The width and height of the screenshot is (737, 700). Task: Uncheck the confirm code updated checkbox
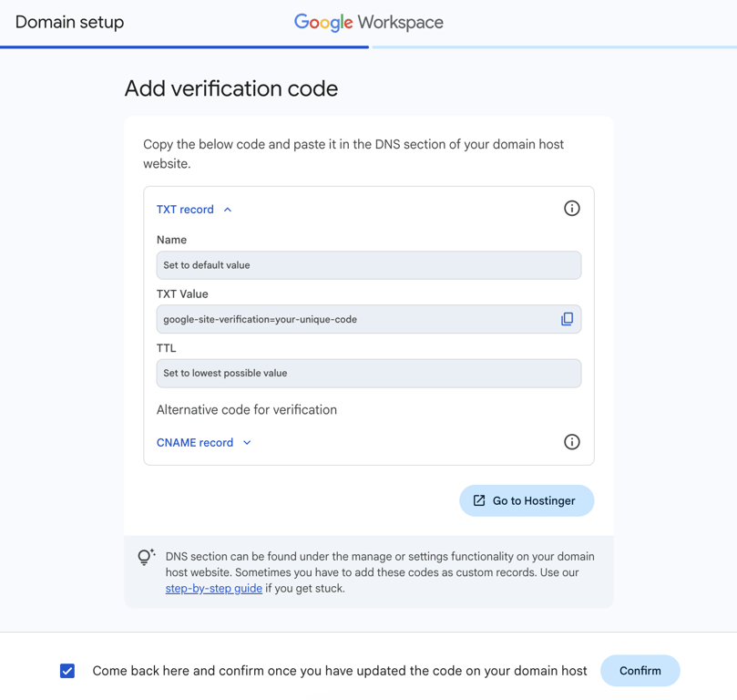[x=67, y=671]
